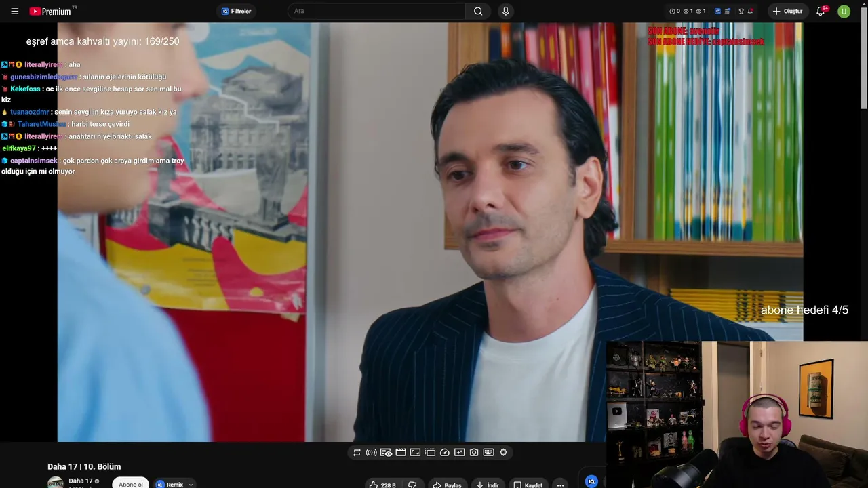The width and height of the screenshot is (868, 488).
Task: Toggle the card-with-eye visibility control
Action: (x=386, y=453)
